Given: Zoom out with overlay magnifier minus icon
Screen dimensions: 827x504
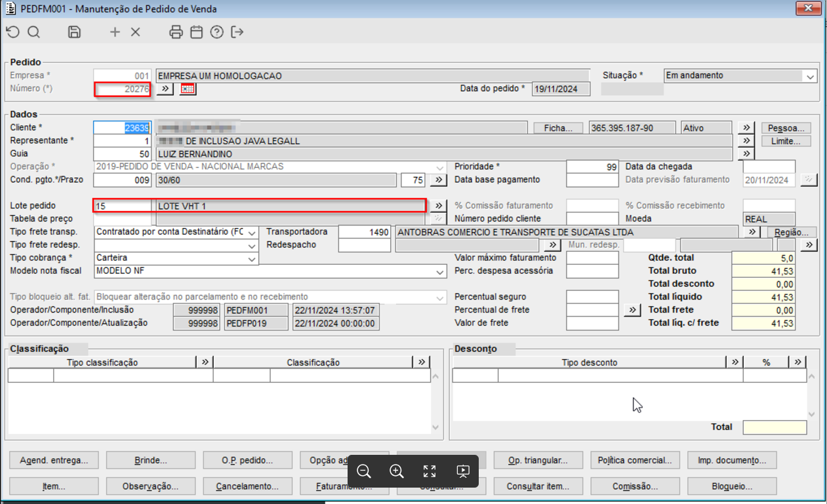Looking at the screenshot, I should point(364,471).
